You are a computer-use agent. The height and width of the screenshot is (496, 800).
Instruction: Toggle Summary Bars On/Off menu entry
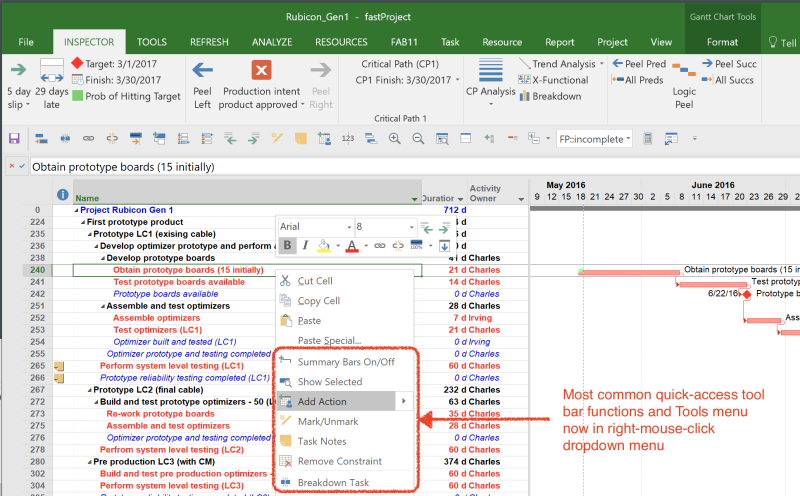pos(346,362)
